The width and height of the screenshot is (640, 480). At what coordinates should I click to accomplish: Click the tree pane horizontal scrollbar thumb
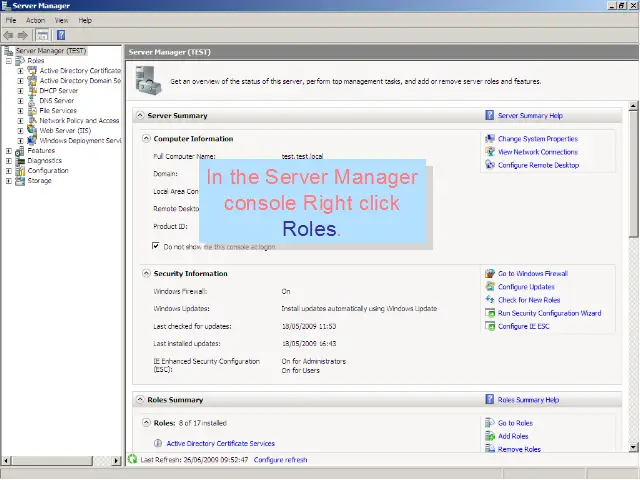[52, 460]
